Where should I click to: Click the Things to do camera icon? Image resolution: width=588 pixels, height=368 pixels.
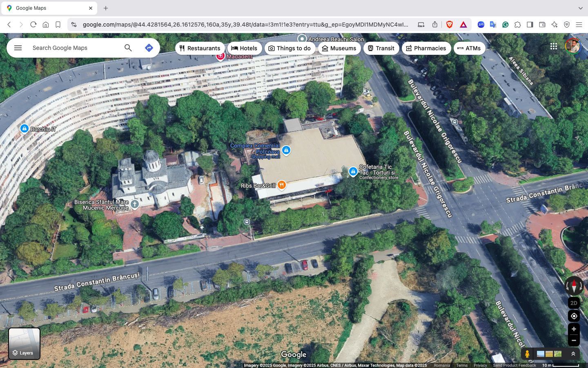click(x=271, y=48)
